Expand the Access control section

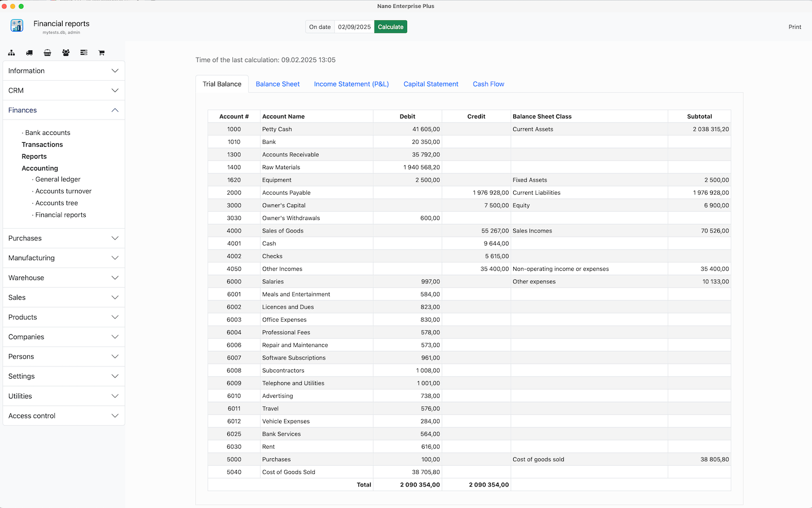tap(64, 416)
